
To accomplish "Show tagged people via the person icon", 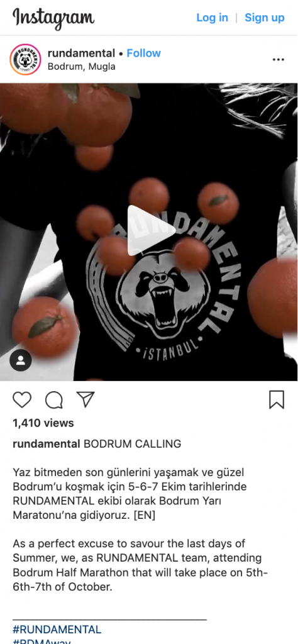I will [21, 360].
